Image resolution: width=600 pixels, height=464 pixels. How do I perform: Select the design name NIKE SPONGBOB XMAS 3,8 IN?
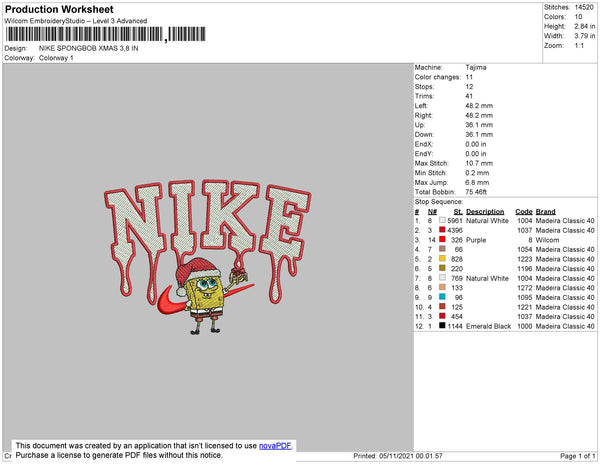pos(88,49)
